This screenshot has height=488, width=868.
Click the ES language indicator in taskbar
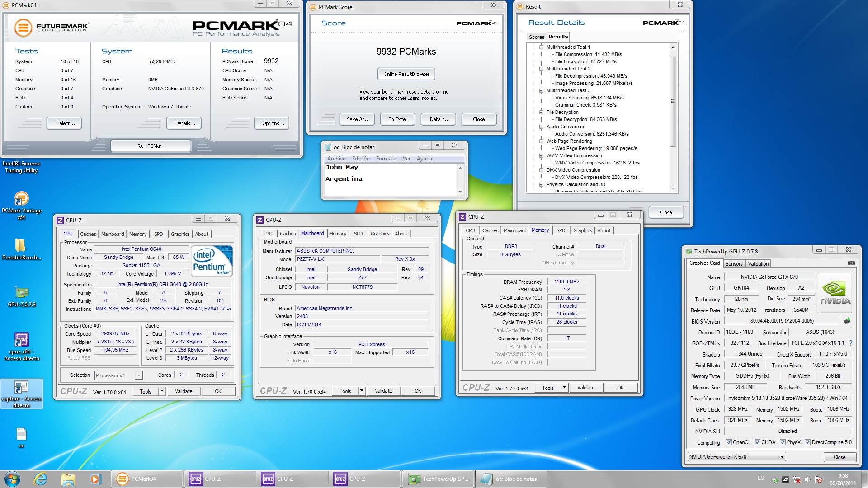click(x=761, y=478)
